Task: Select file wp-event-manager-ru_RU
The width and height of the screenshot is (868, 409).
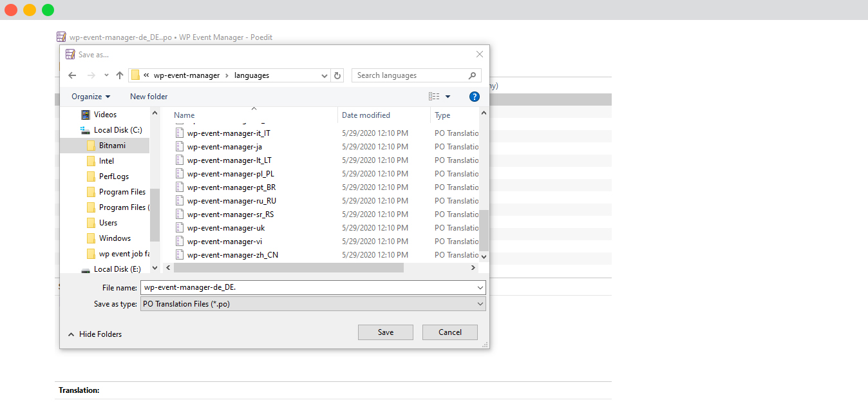Action: (x=232, y=201)
